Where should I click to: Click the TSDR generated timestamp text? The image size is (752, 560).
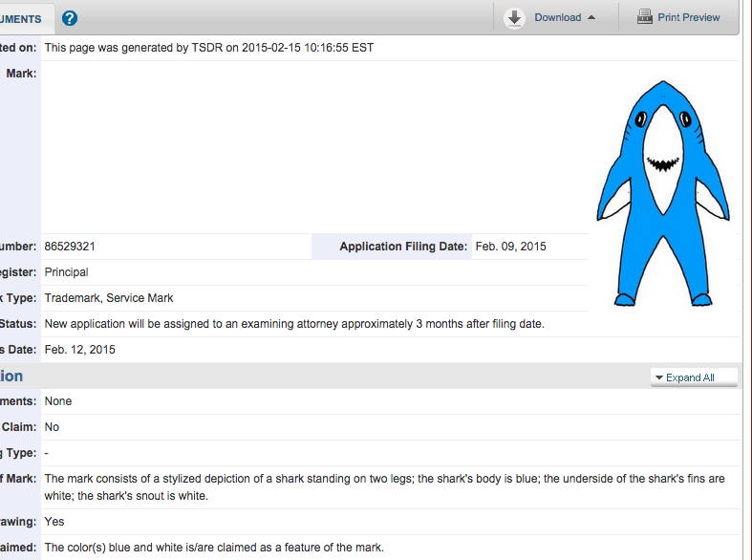coord(209,48)
